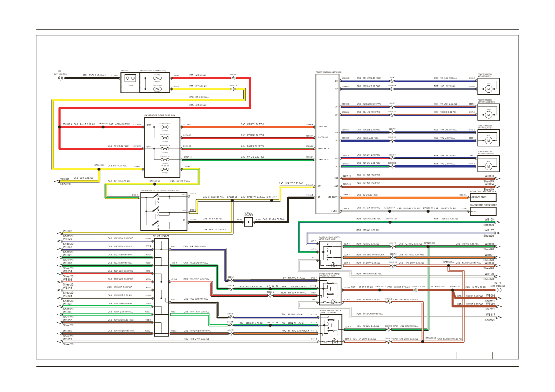
Task: Select the rear left door power window switch symbol
Action: 331,329
